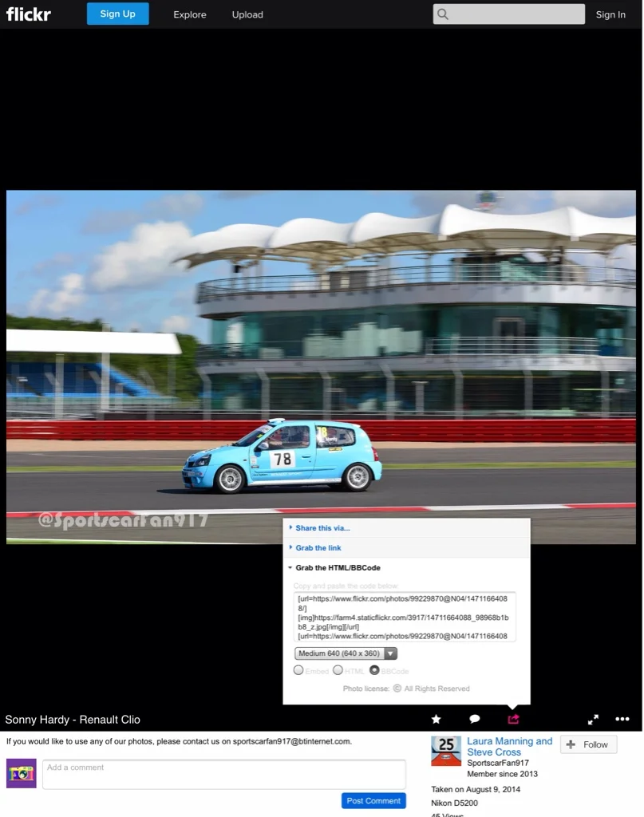Select the Embed radio button
This screenshot has width=644, height=817.
click(298, 670)
